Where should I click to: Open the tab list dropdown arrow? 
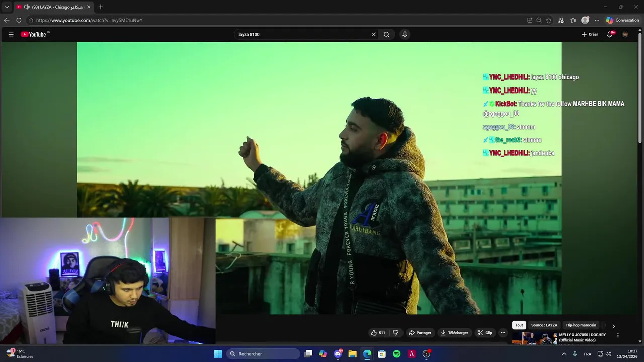[7, 7]
